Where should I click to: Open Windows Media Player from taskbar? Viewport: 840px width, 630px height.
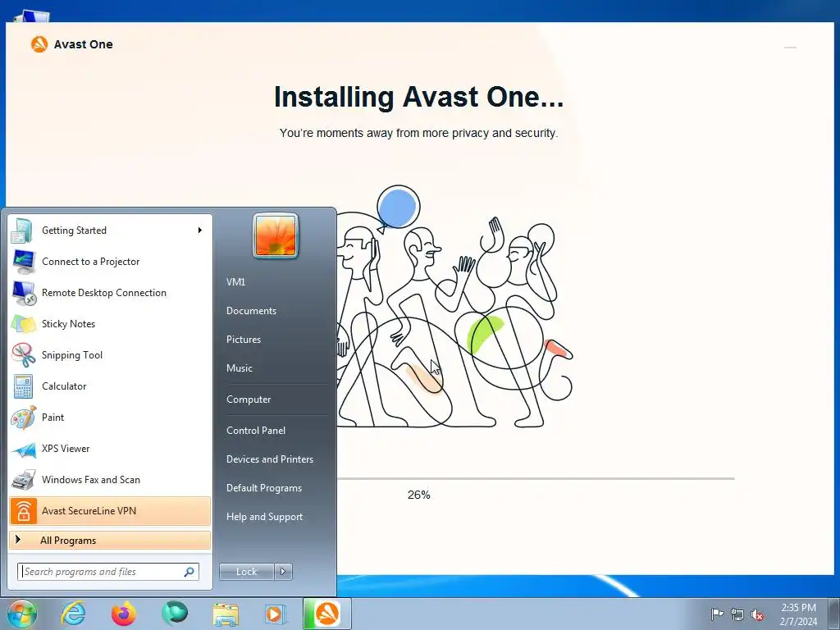pos(276,614)
